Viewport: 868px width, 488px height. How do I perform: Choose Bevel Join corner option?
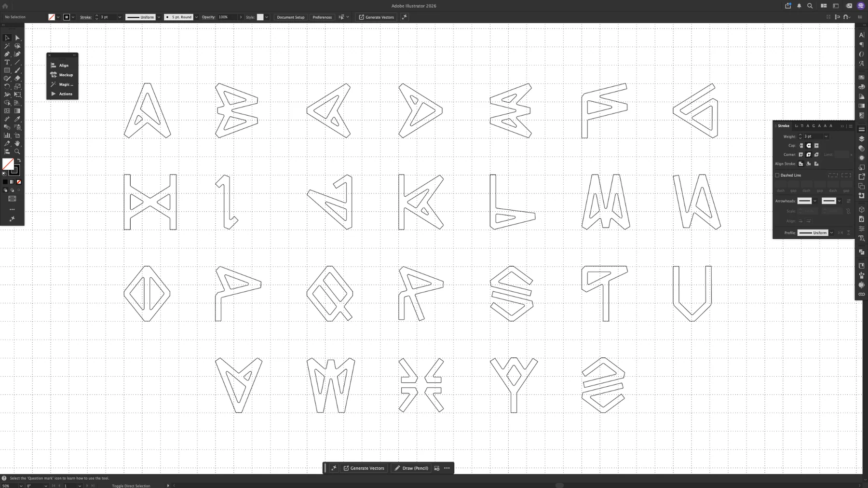816,155
